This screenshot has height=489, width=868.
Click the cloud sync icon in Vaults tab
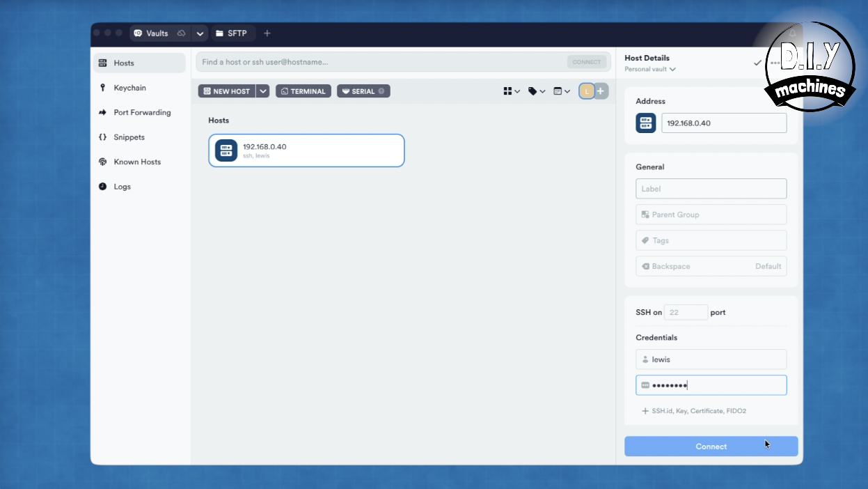coord(182,33)
